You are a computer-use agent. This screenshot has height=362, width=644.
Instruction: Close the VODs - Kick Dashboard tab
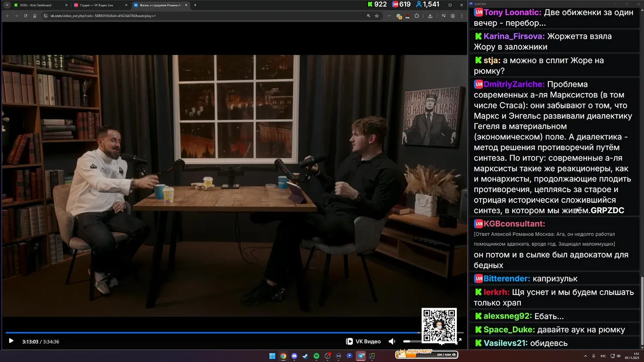[x=66, y=5]
